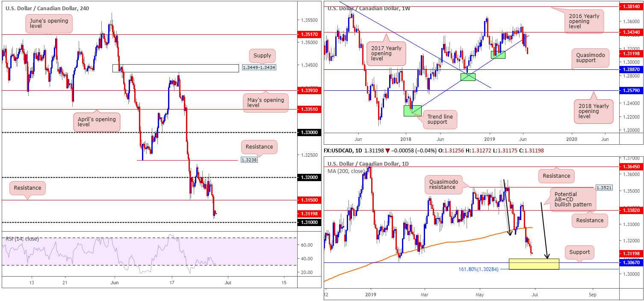Select the Trend line support callout
This screenshot has height=301, width=644.
pos(440,119)
